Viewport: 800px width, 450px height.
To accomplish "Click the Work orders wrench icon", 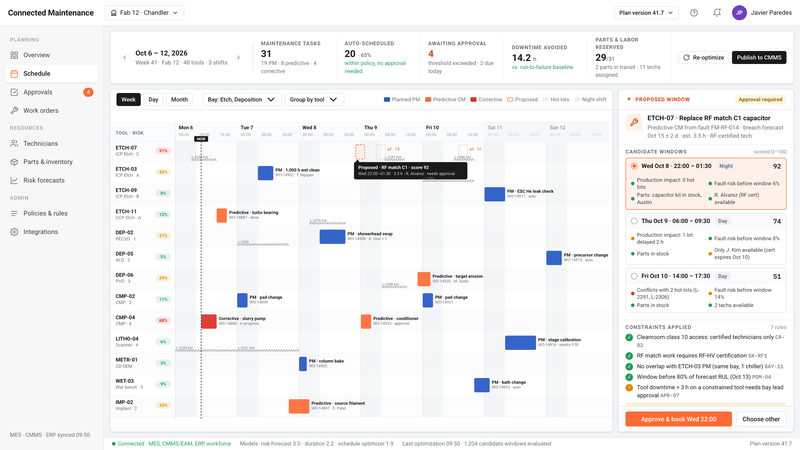I will coord(14,110).
